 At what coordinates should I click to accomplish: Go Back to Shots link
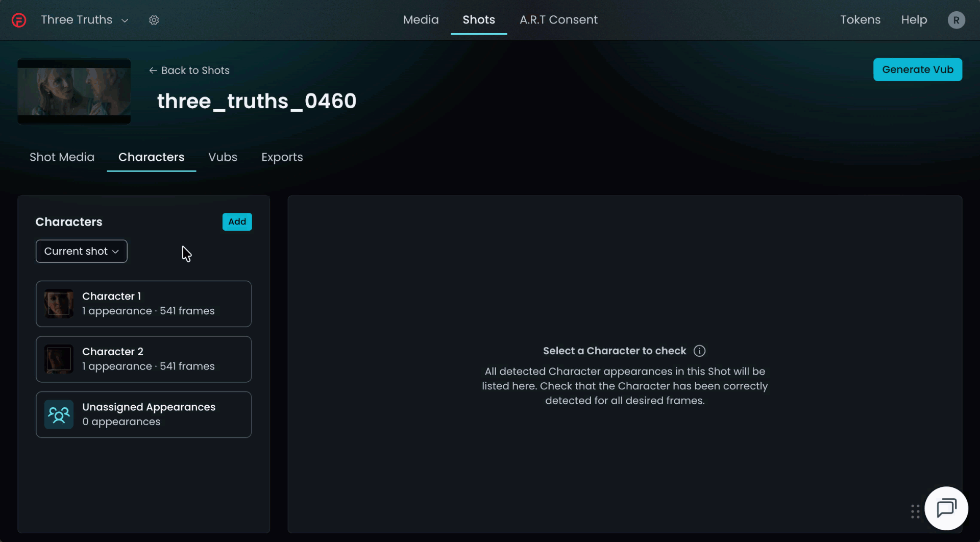(x=189, y=70)
